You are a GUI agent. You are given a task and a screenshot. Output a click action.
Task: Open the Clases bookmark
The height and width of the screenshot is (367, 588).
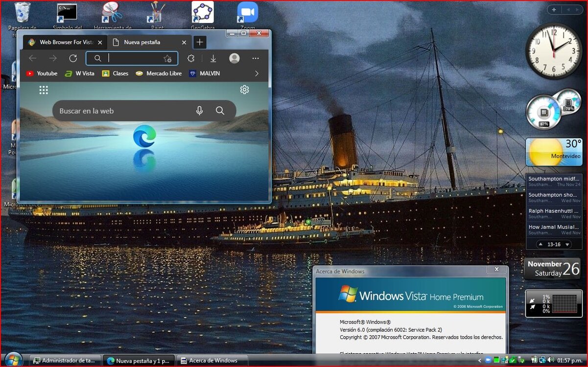(x=115, y=73)
